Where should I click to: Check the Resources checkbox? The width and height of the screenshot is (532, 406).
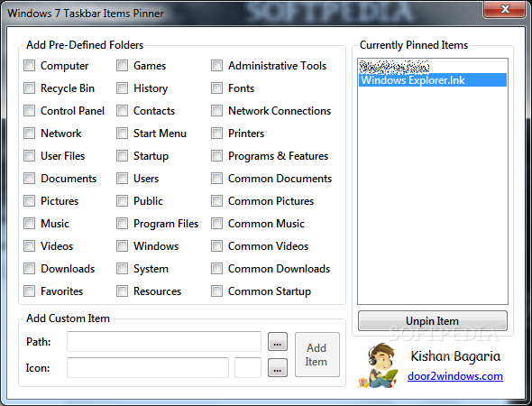click(x=122, y=291)
